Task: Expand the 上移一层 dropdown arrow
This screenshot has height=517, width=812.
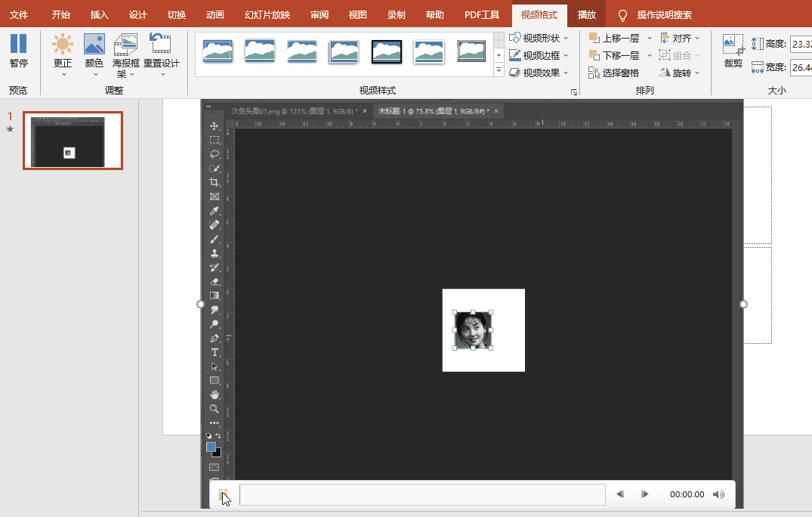Action: [x=650, y=38]
